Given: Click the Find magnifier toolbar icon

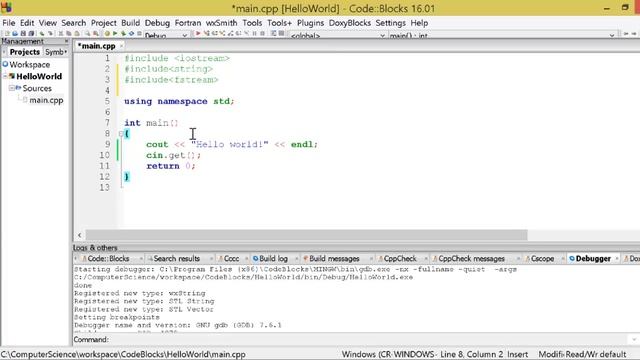Looking at the screenshot, I should (87, 33).
